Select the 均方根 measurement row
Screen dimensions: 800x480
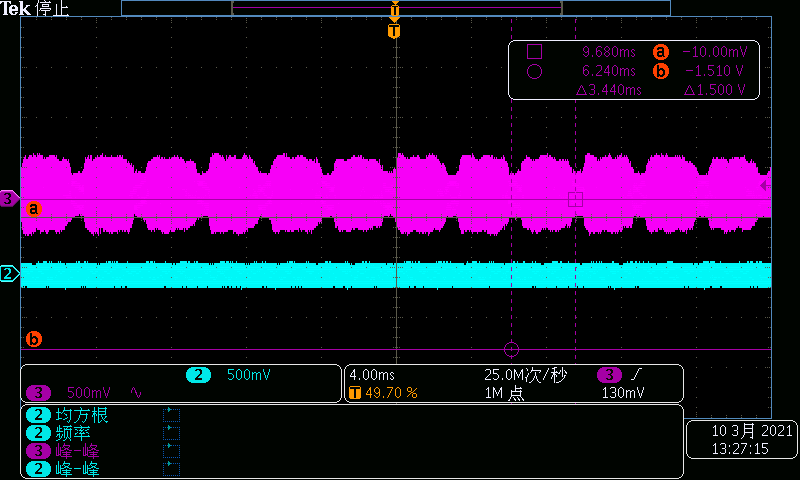pyautogui.click(x=70, y=415)
